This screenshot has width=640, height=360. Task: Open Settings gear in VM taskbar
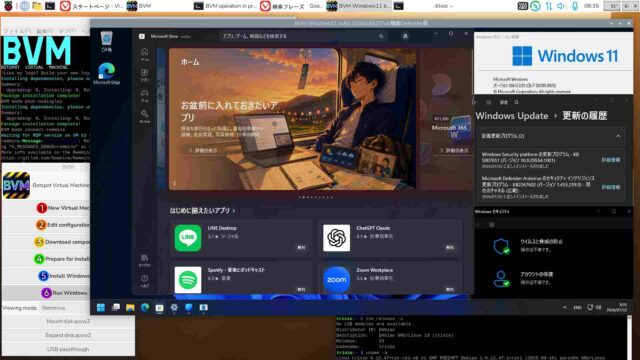174,307
